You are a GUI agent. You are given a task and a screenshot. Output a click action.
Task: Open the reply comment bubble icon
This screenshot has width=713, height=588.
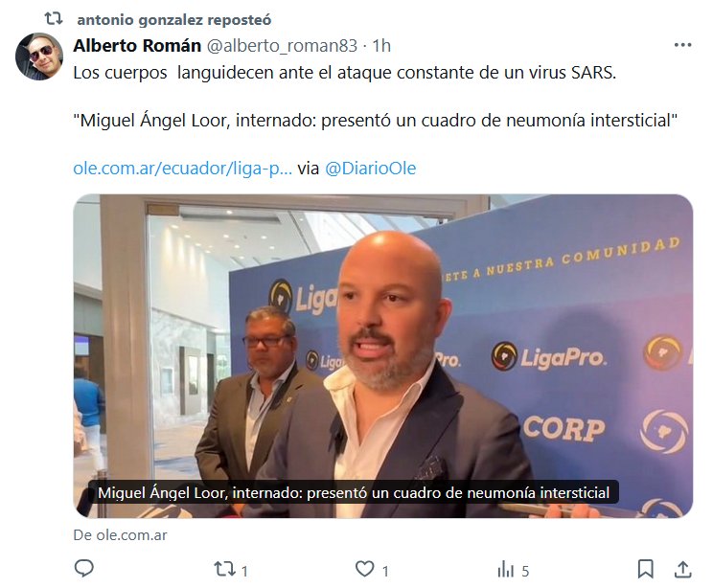tap(83, 569)
